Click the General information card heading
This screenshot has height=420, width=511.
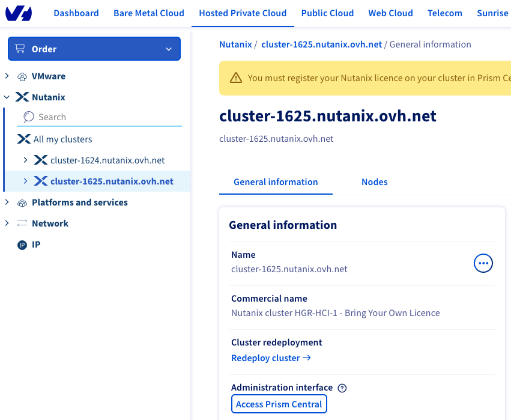coord(283,225)
